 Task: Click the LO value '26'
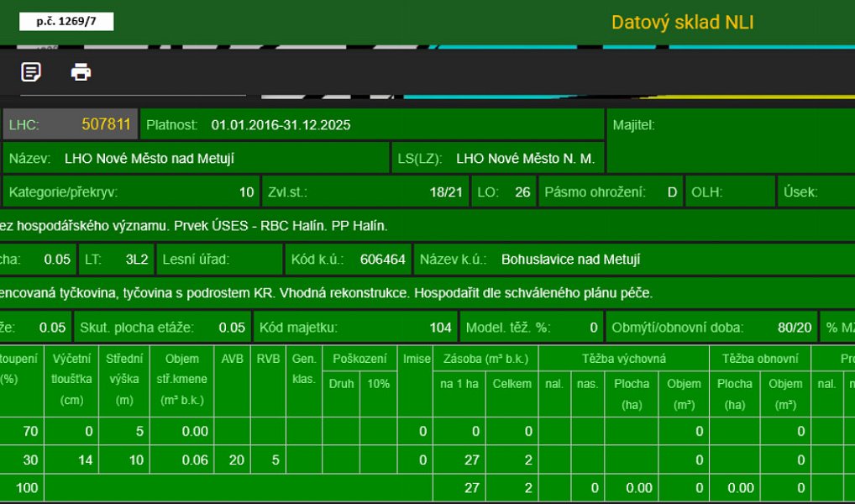522,192
